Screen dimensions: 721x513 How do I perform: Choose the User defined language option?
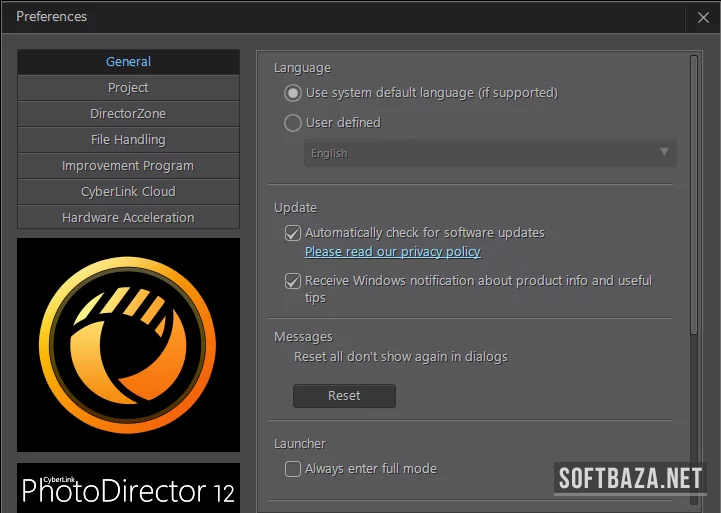(293, 123)
